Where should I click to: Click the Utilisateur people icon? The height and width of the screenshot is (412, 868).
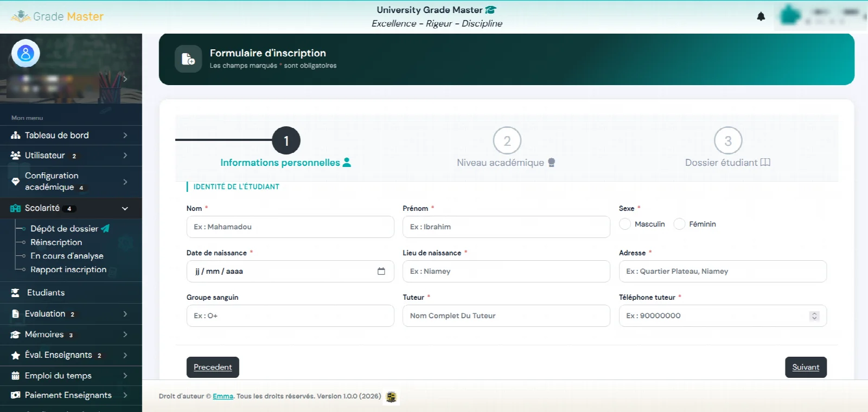(16, 156)
